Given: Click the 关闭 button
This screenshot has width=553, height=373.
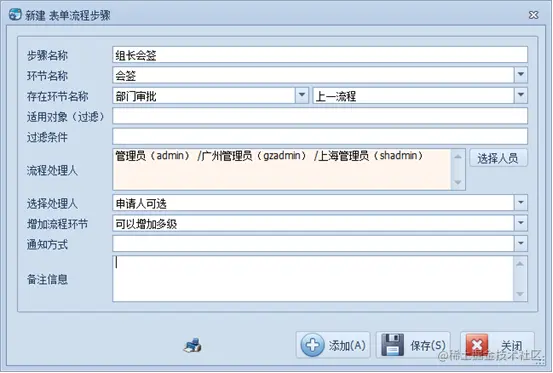Looking at the screenshot, I should click(x=497, y=345).
